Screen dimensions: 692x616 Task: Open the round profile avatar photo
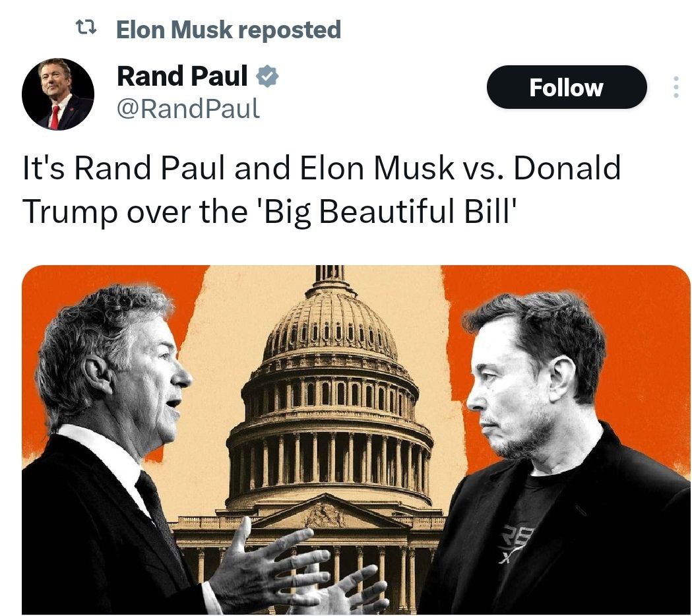click(58, 94)
